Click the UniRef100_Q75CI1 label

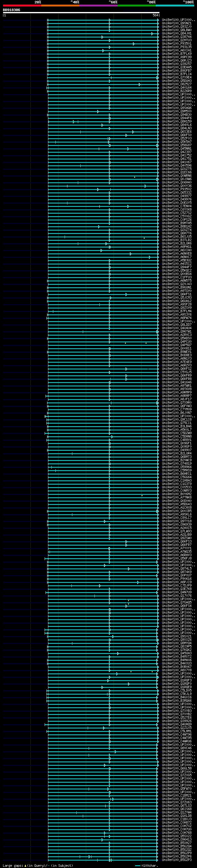tap(177, 423)
